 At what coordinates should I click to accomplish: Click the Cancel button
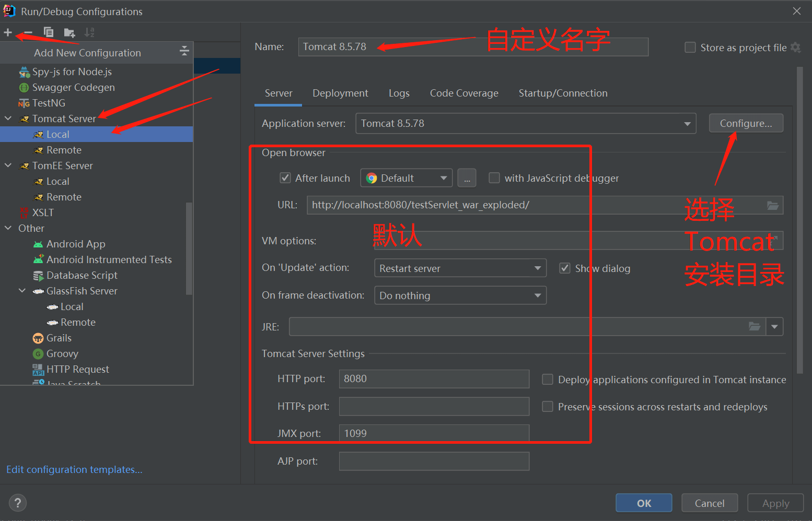pyautogui.click(x=710, y=503)
